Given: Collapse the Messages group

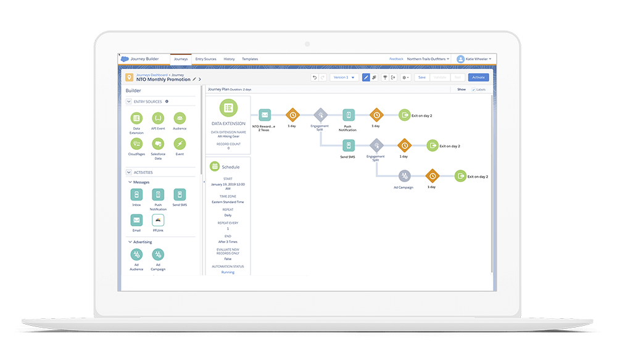Looking at the screenshot, I should point(130,182).
